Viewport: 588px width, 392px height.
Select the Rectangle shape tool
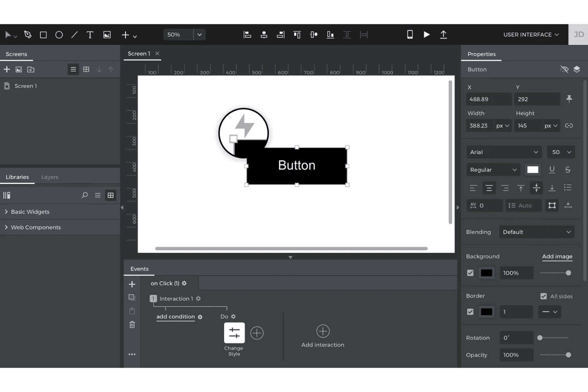(x=43, y=35)
